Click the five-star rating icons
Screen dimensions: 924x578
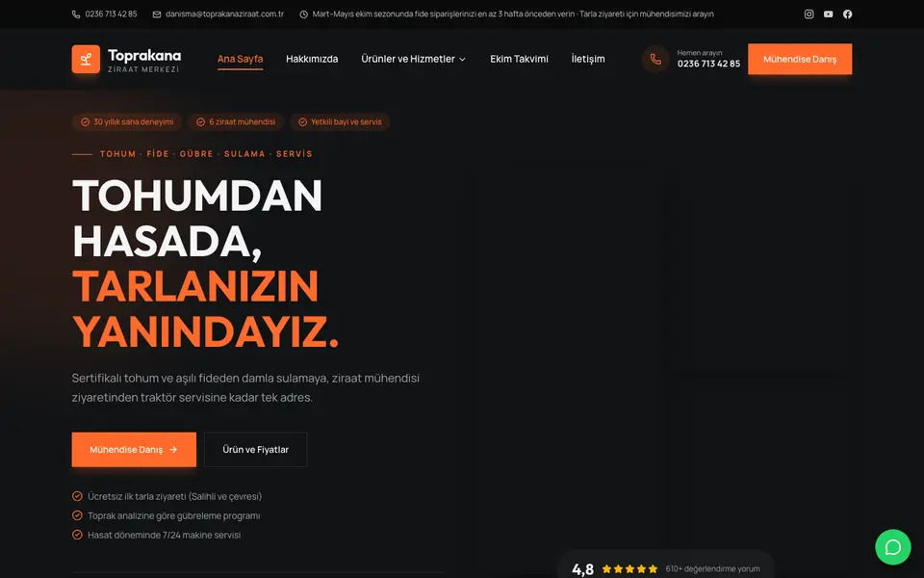coord(629,569)
